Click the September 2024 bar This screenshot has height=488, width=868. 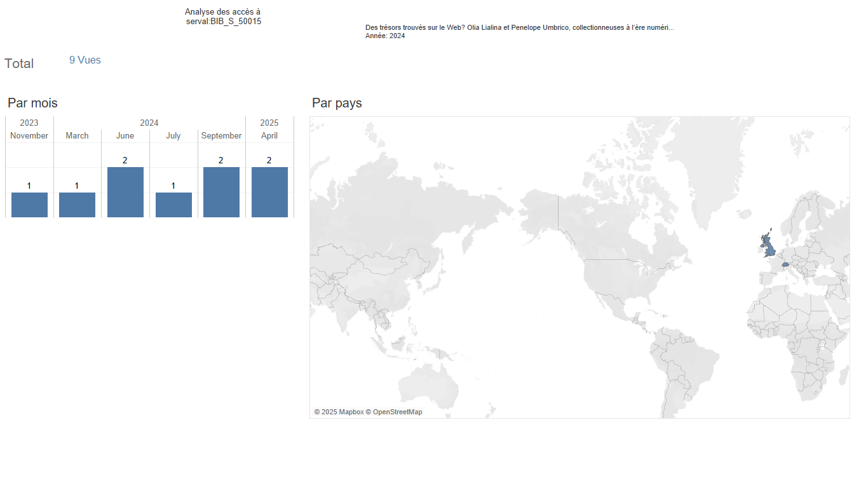point(221,192)
